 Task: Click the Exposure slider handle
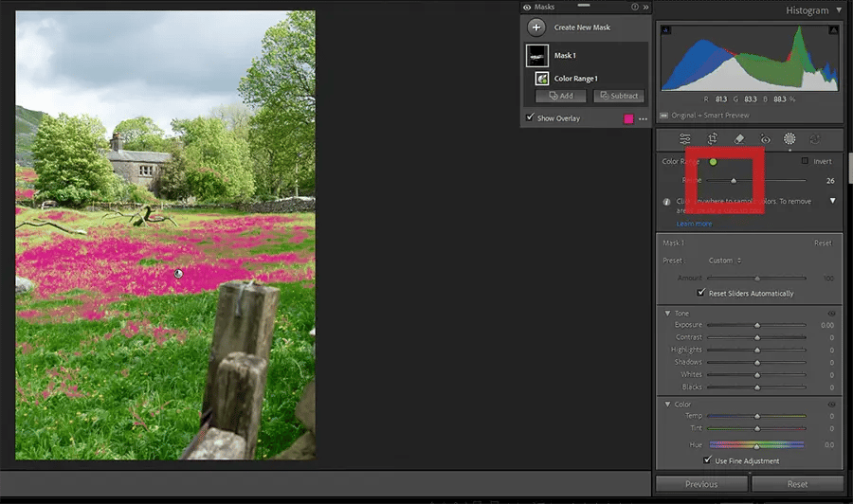[x=757, y=325]
